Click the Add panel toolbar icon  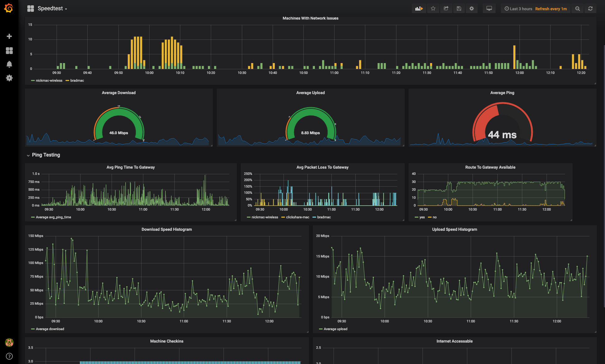tap(419, 9)
